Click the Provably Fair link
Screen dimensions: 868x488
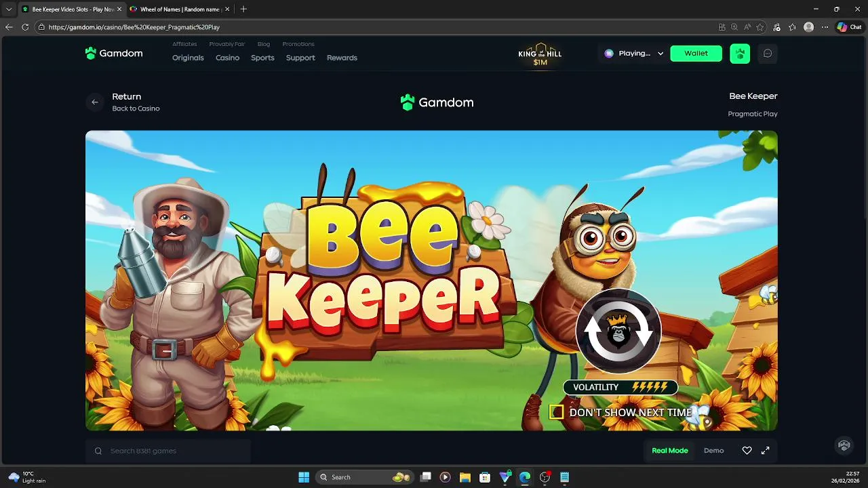pyautogui.click(x=227, y=44)
